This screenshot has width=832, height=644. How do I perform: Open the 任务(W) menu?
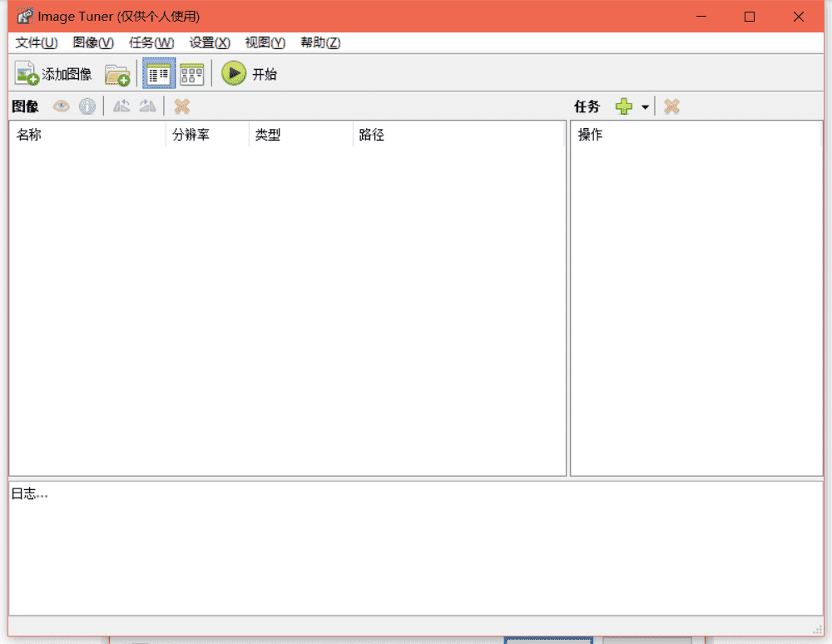[151, 42]
